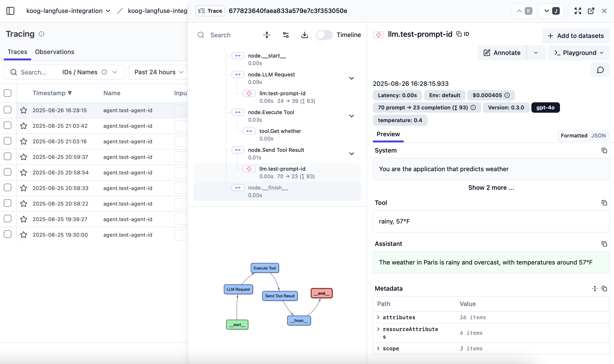Collapse the node.LLM Request chevron
The height and width of the screenshot is (364, 614).
click(351, 78)
